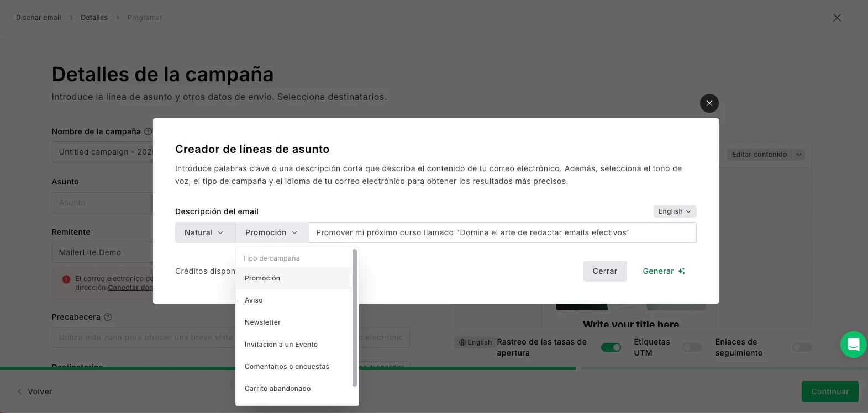Click the Continuar button
868x413 pixels.
(x=830, y=391)
